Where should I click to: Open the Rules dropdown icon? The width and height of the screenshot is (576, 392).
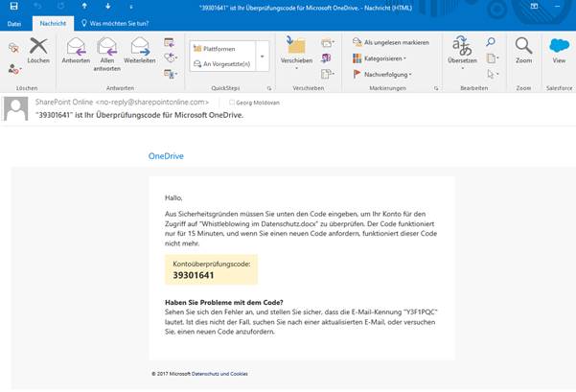(328, 42)
